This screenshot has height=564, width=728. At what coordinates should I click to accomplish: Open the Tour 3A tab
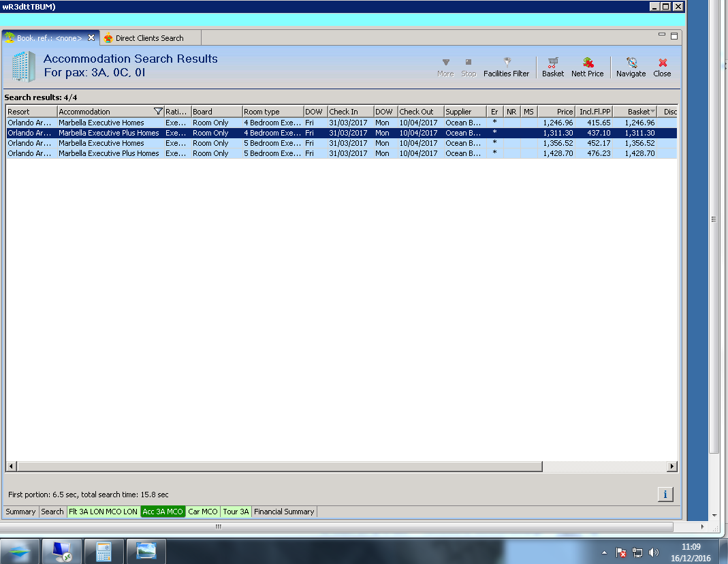(x=236, y=512)
